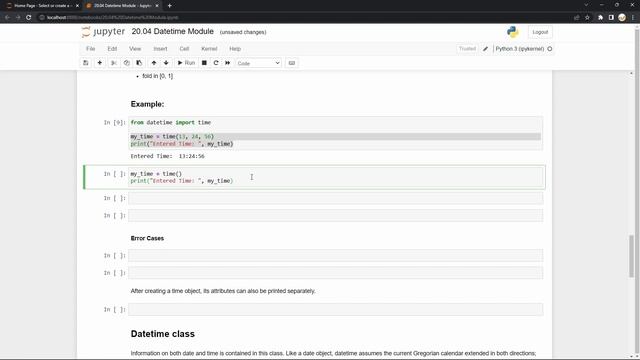Toggle the browser side panel icon

tap(611, 18)
